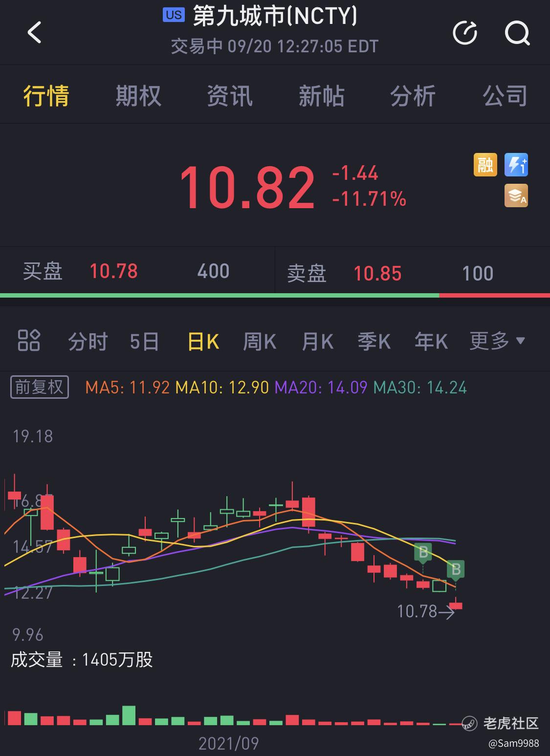Tap the MA5: 11.92 indicator label
Viewport: 550px width, 756px height.
(x=127, y=388)
